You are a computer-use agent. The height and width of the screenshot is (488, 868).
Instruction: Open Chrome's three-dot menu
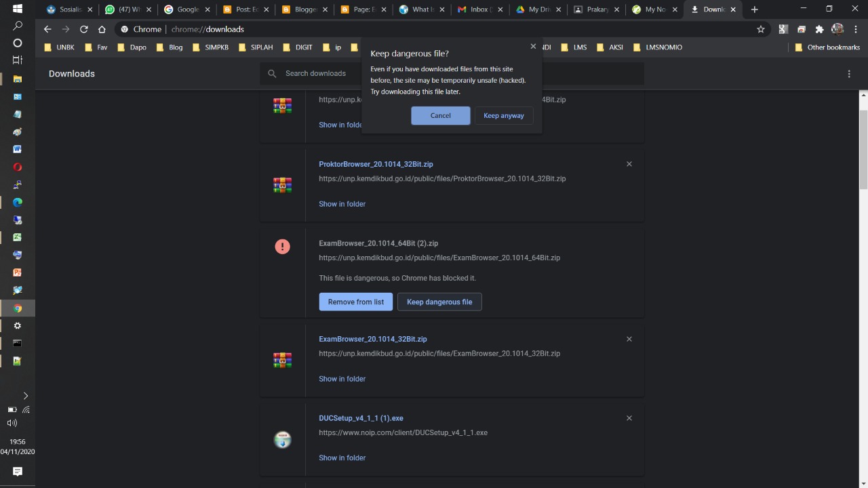tap(855, 29)
